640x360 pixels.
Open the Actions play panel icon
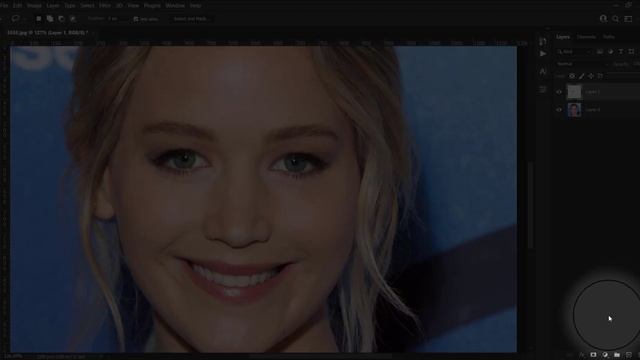pos(542,53)
